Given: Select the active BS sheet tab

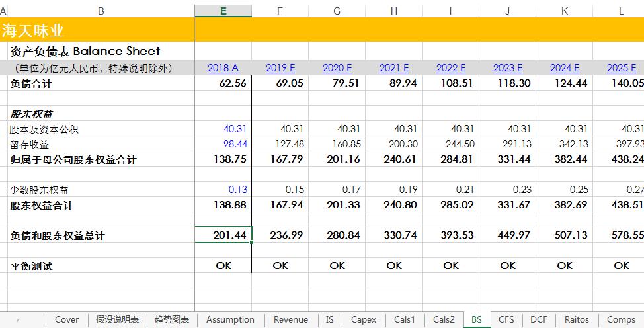Looking at the screenshot, I should (477, 320).
